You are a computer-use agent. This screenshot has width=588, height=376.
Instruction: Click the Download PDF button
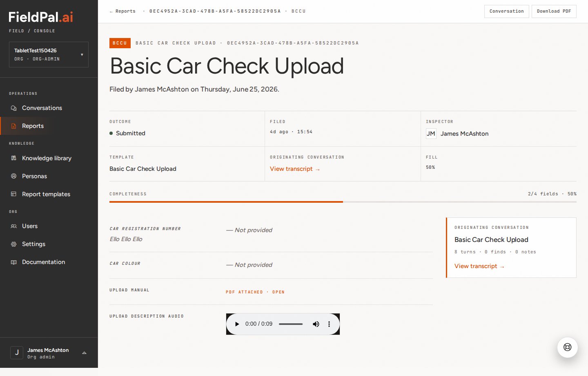[x=554, y=11]
